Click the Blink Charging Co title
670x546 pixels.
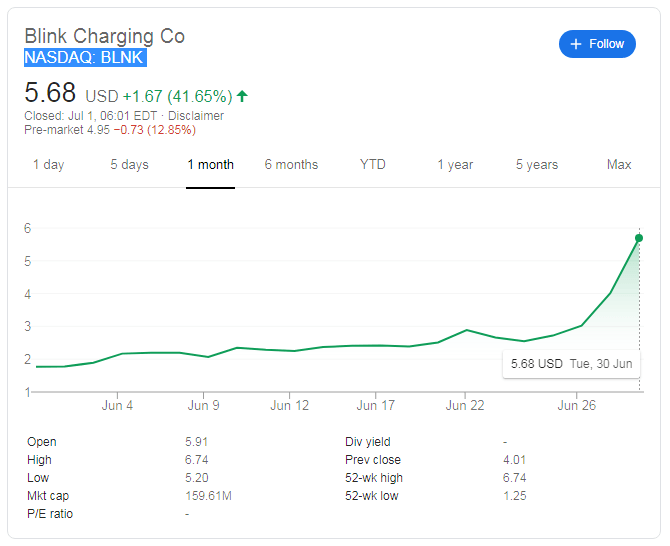pyautogui.click(x=105, y=36)
